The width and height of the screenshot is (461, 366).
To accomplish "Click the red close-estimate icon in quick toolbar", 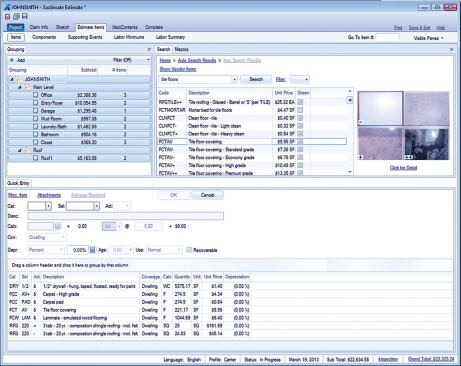I will [7, 16].
